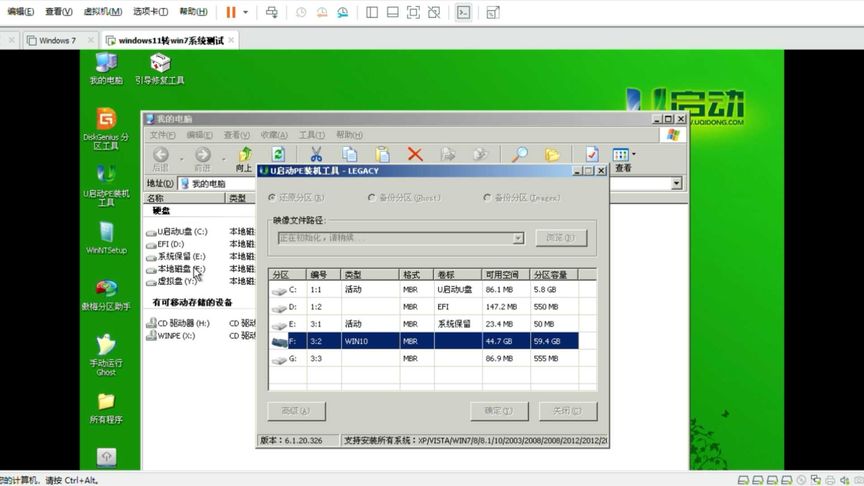Click VMware revert to snapshot icon
The width and height of the screenshot is (864, 486).
point(322,12)
